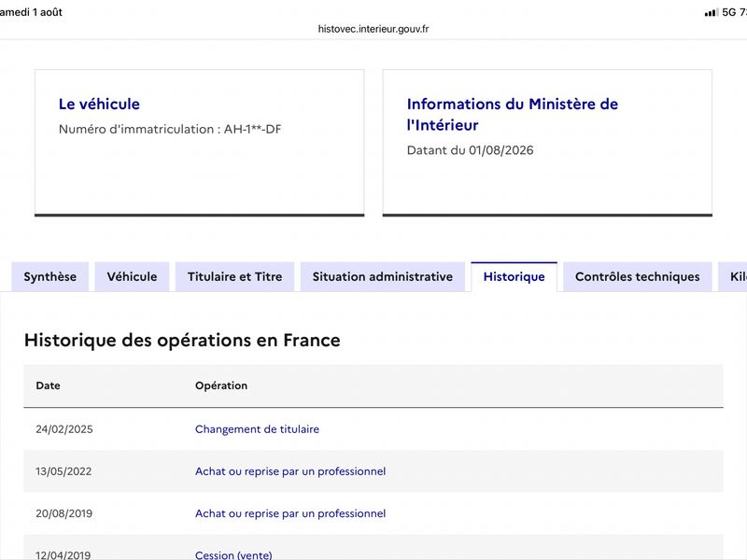Screen dimensions: 747x560
Task: Open the Synthèse tab
Action: [50, 276]
